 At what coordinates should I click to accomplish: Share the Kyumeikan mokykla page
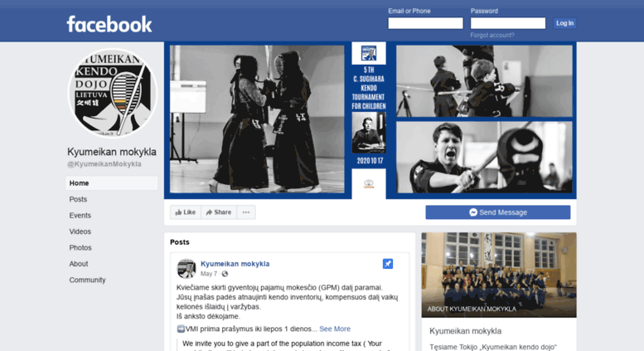click(x=219, y=212)
